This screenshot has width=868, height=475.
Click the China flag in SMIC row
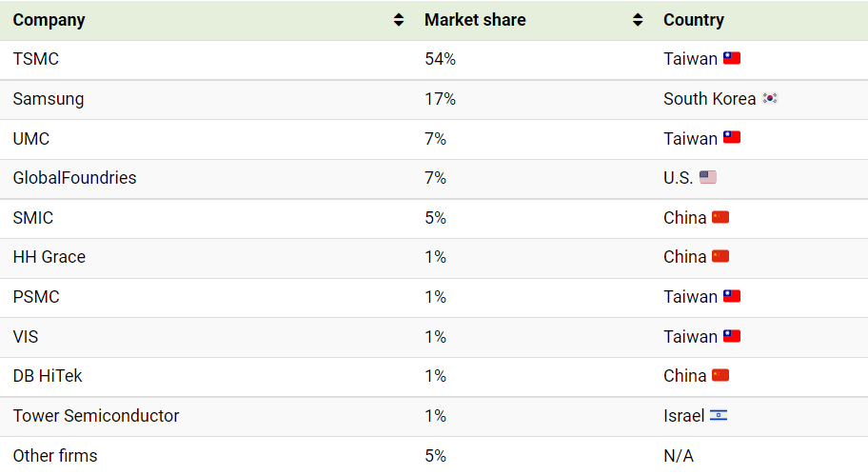pos(720,217)
